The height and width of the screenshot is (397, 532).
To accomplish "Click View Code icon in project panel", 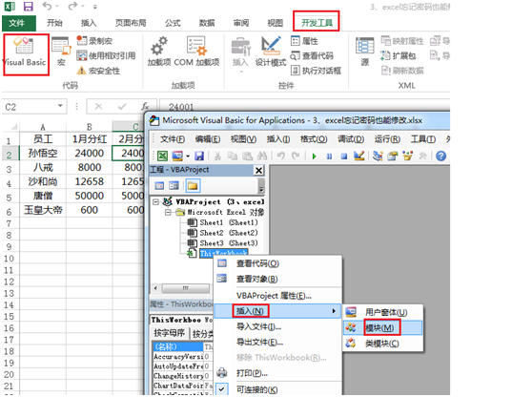I will click(159, 186).
